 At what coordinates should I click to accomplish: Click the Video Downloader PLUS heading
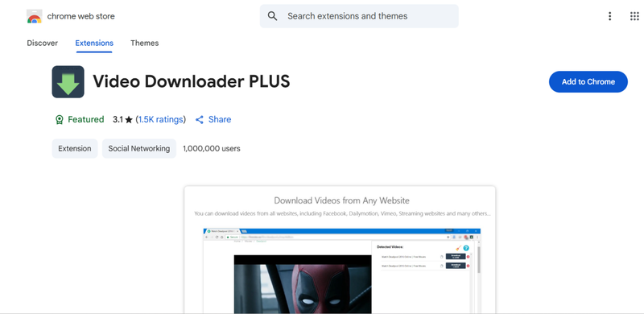[x=192, y=81]
